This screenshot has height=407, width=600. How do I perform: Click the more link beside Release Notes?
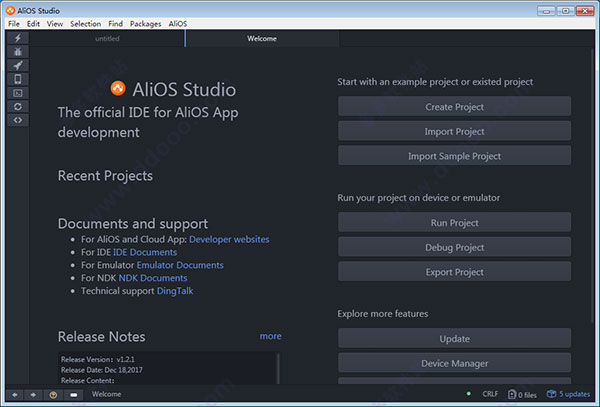coord(271,336)
